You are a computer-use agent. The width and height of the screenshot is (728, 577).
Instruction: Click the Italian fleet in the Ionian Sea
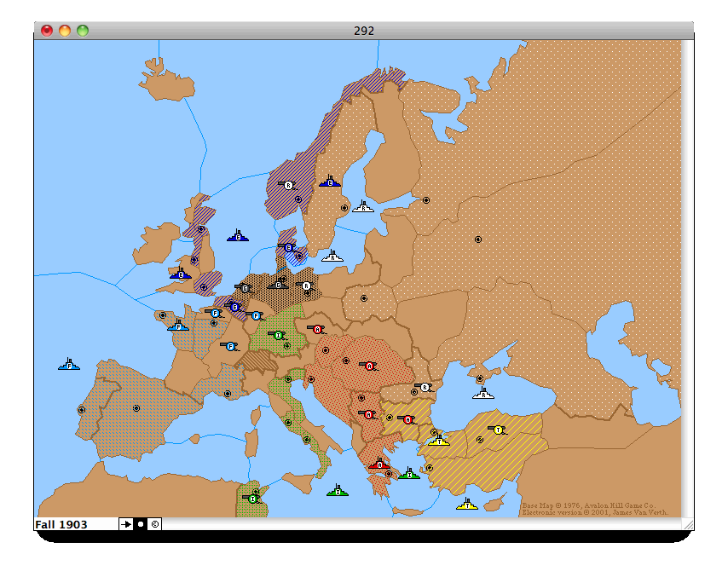(338, 490)
